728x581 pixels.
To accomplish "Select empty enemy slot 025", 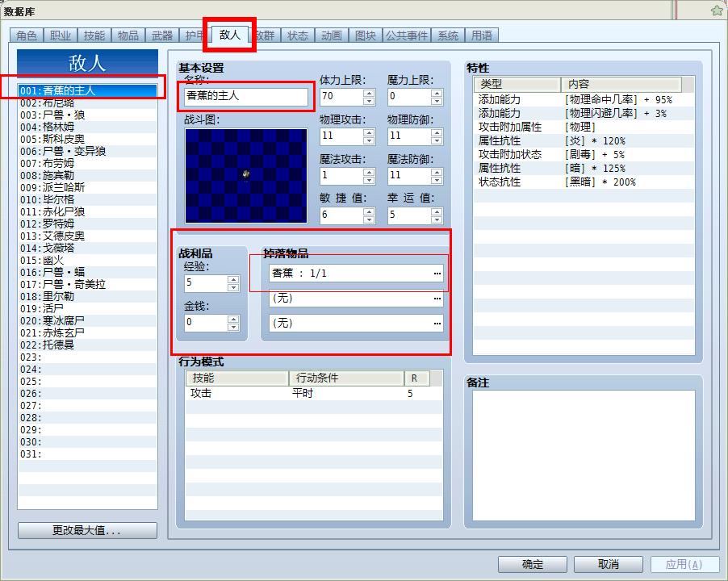I will click(87, 381).
